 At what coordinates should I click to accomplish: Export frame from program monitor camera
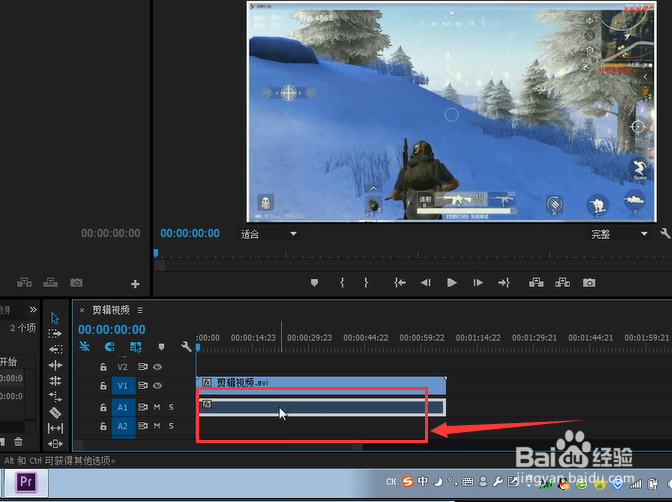pos(589,283)
